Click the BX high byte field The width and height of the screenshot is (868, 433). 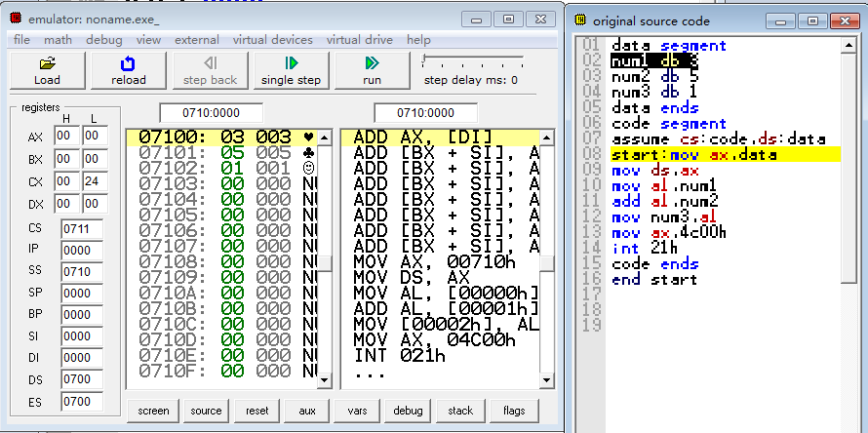[x=67, y=160]
